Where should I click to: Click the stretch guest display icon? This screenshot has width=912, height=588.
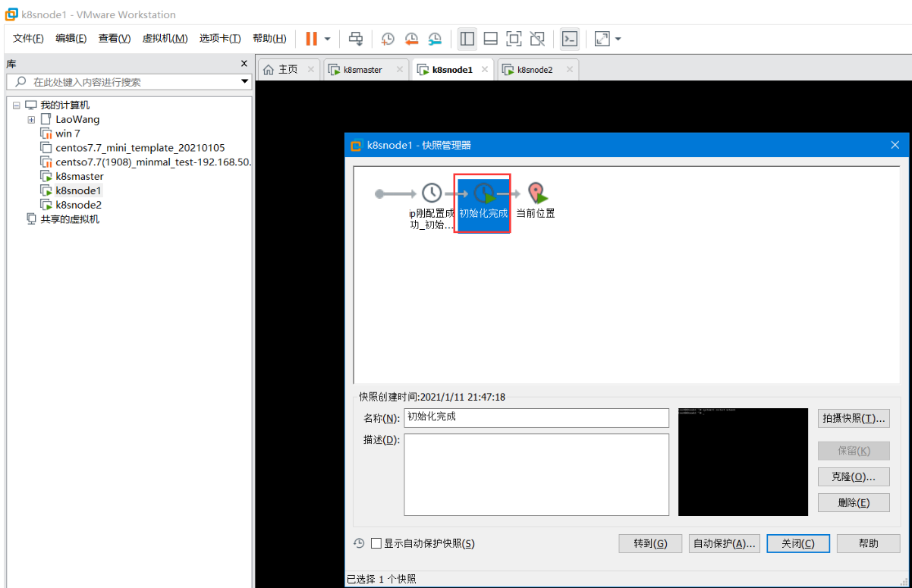point(602,39)
